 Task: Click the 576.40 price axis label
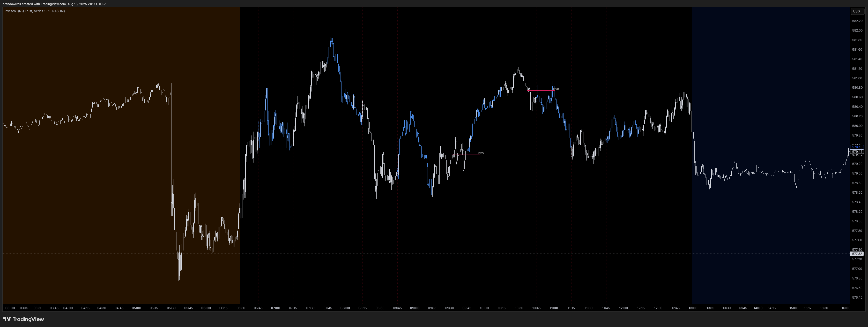click(857, 297)
